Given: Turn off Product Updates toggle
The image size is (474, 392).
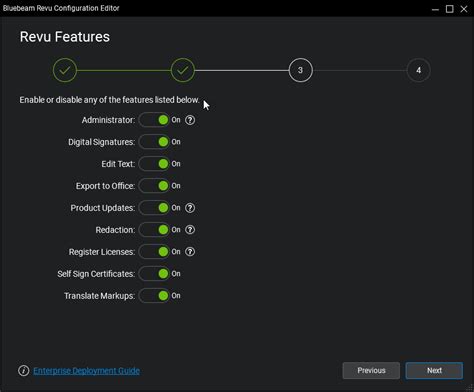Looking at the screenshot, I should (154, 208).
